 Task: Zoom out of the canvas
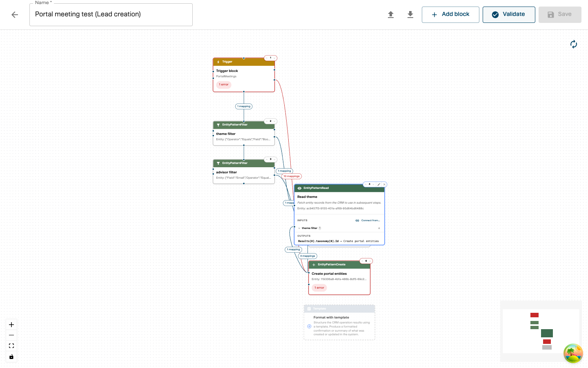click(11, 335)
